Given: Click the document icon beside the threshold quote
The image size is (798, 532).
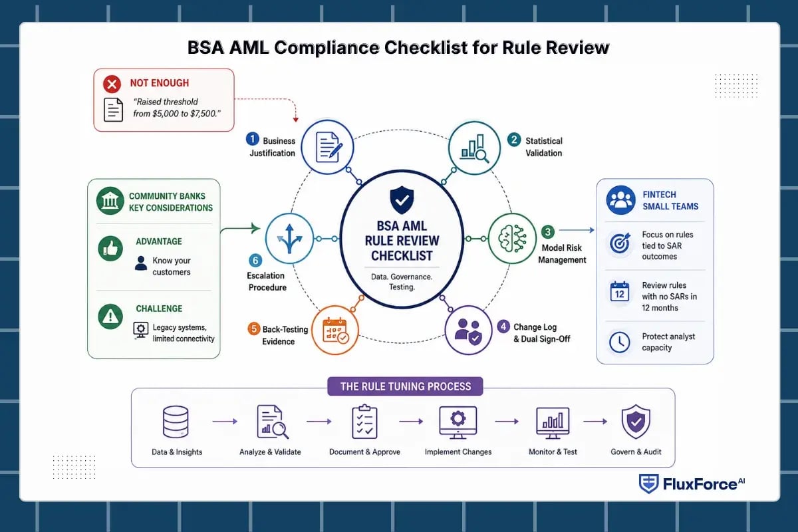Looking at the screenshot, I should [x=114, y=109].
